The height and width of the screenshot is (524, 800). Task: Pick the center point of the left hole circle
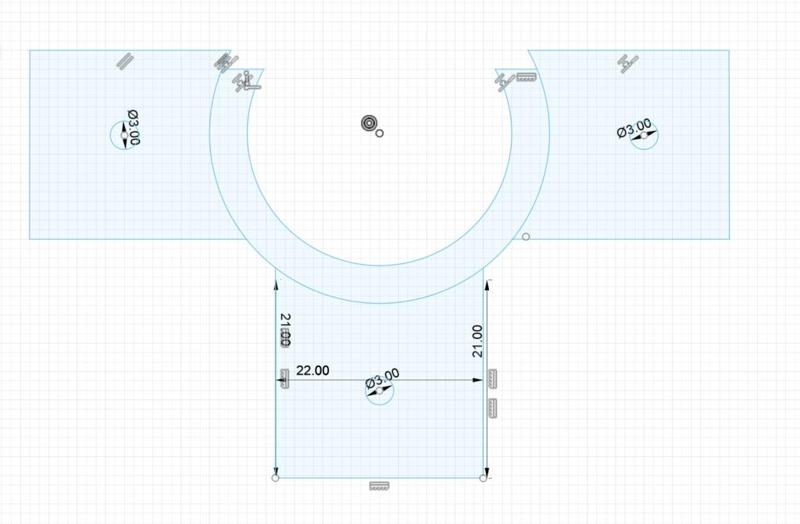pos(124,135)
